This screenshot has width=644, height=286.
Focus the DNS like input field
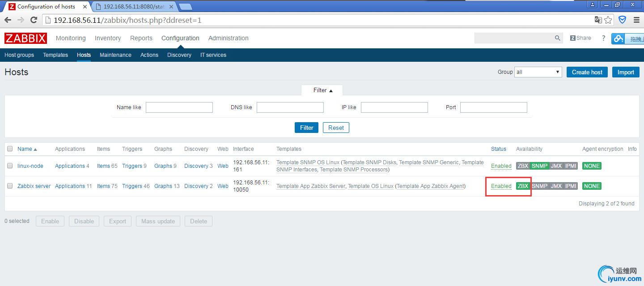coord(290,107)
